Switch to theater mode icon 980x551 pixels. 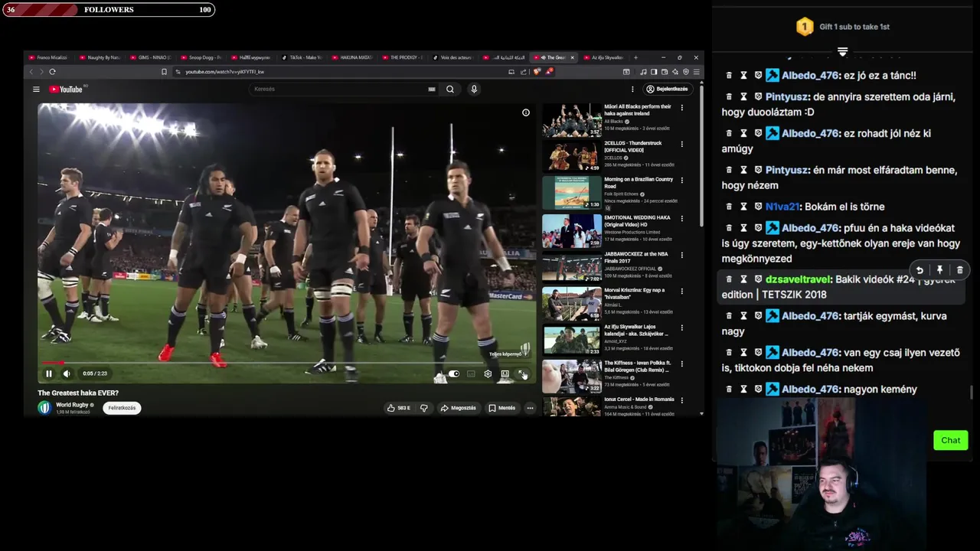[x=505, y=373]
